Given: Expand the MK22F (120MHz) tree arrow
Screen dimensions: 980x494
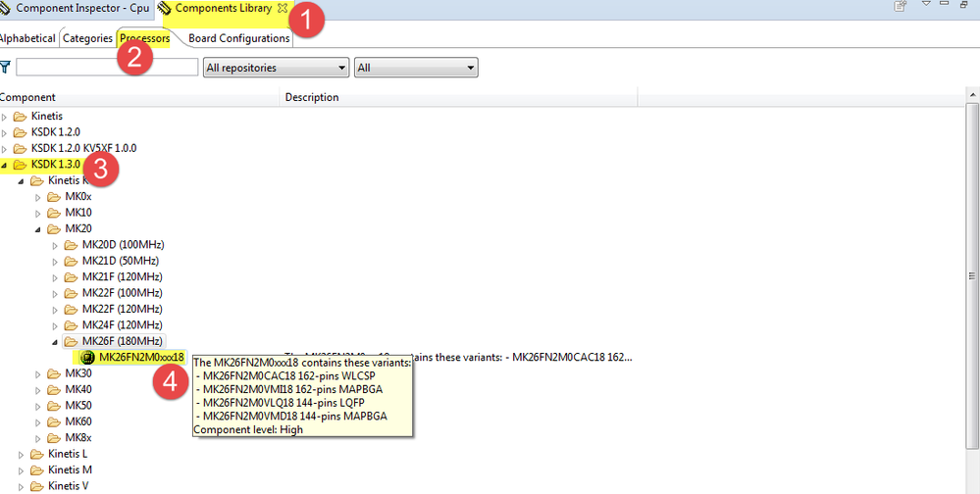Looking at the screenshot, I should click(x=55, y=310).
